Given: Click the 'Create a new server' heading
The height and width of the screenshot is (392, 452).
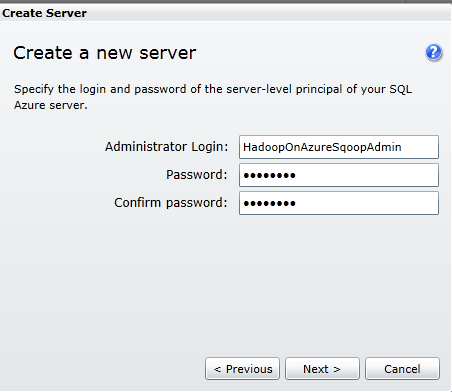Looking at the screenshot, I should (105, 53).
